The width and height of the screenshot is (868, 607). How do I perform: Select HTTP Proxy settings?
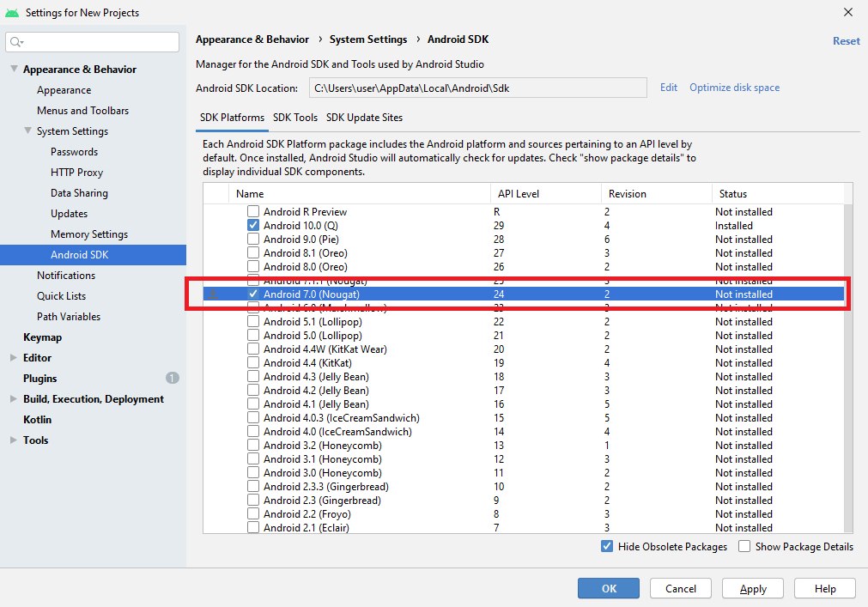coord(77,172)
